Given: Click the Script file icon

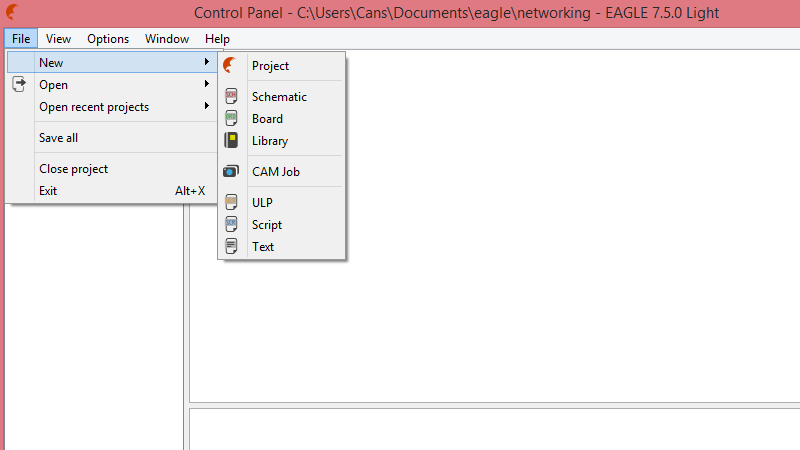Looking at the screenshot, I should pos(231,224).
